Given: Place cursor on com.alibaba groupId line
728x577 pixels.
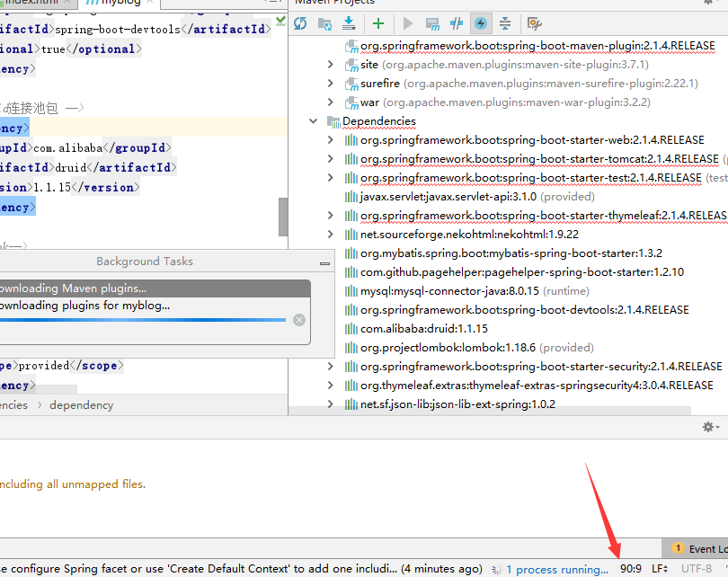Looking at the screenshot, I should click(85, 147).
